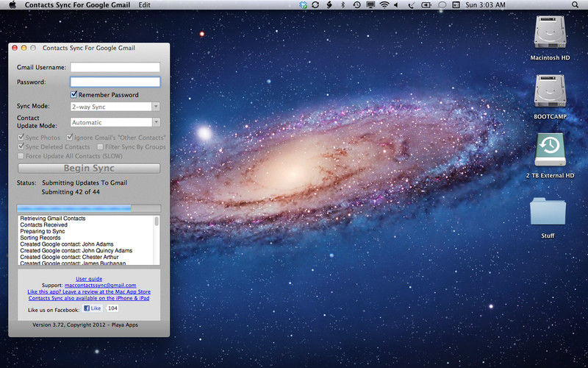
Task: Close the Contacts Sync window with red button
Action: pyautogui.click(x=15, y=48)
